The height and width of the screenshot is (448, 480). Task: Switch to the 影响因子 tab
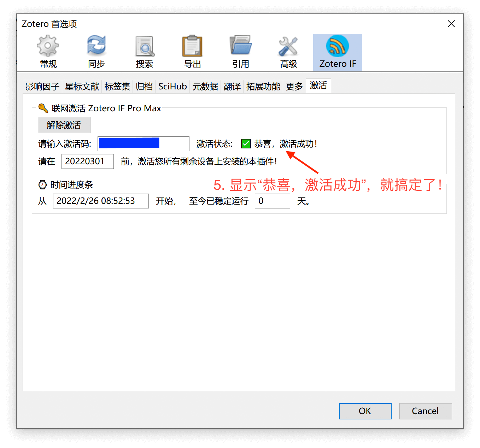point(42,87)
